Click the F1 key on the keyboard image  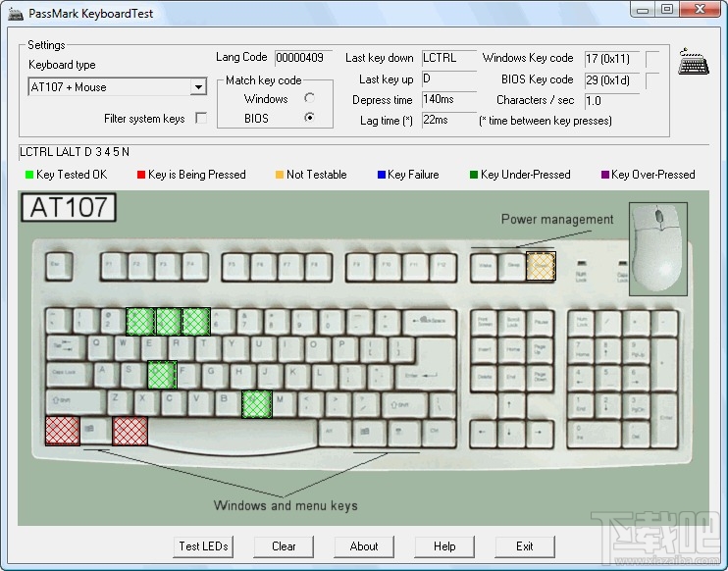pyautogui.click(x=113, y=267)
